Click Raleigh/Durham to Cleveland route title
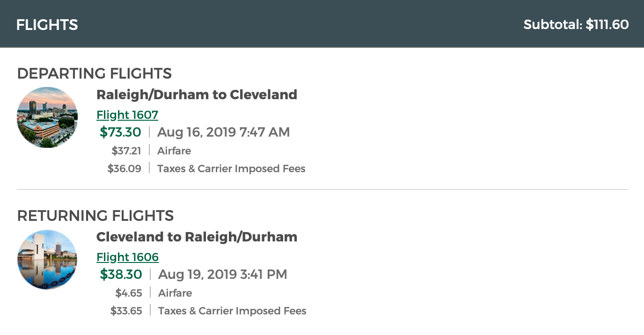644x335 pixels. [x=197, y=95]
